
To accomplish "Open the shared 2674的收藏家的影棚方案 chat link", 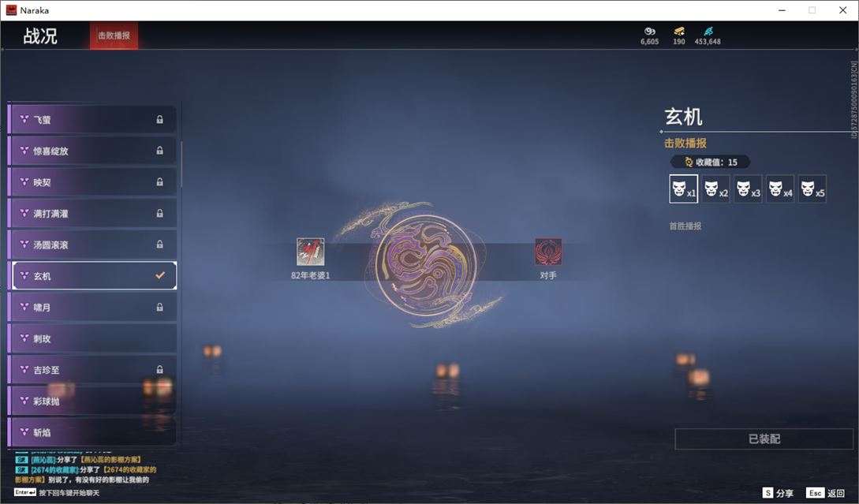I will coord(129,469).
